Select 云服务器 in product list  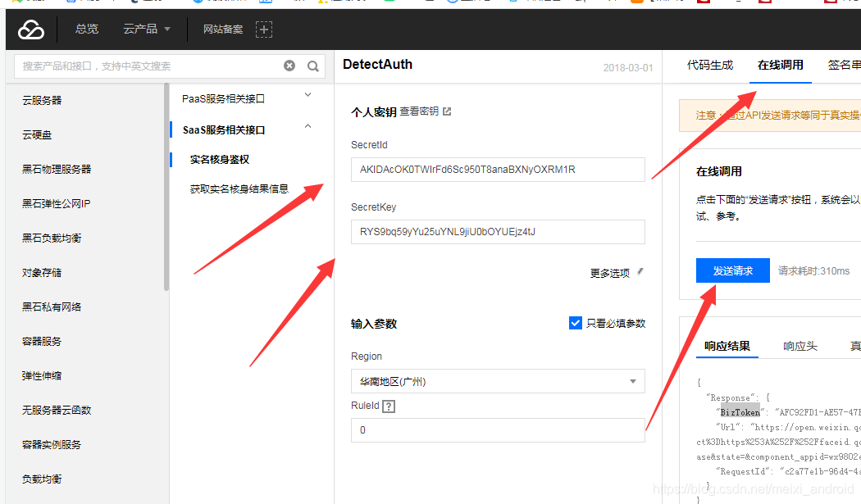coord(42,101)
